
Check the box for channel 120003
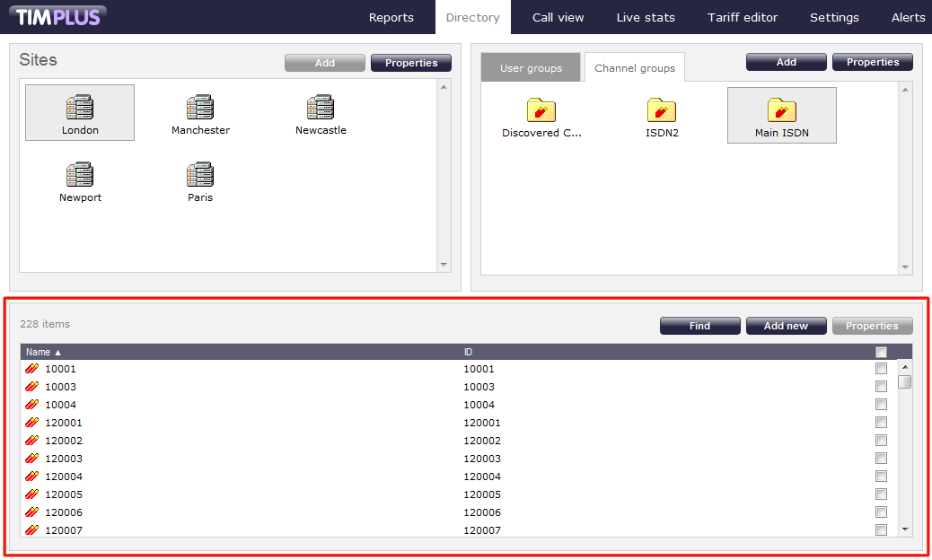[881, 459]
